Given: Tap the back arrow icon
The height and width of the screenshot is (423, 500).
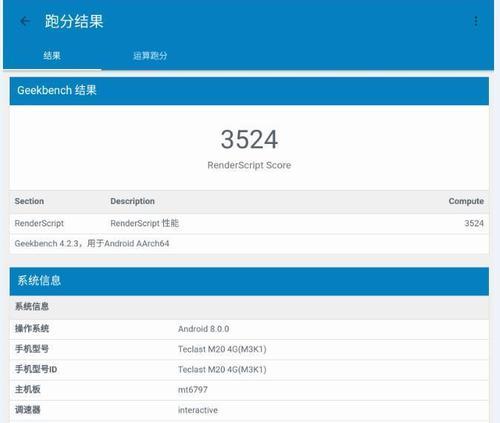Looking at the screenshot, I should [x=25, y=21].
